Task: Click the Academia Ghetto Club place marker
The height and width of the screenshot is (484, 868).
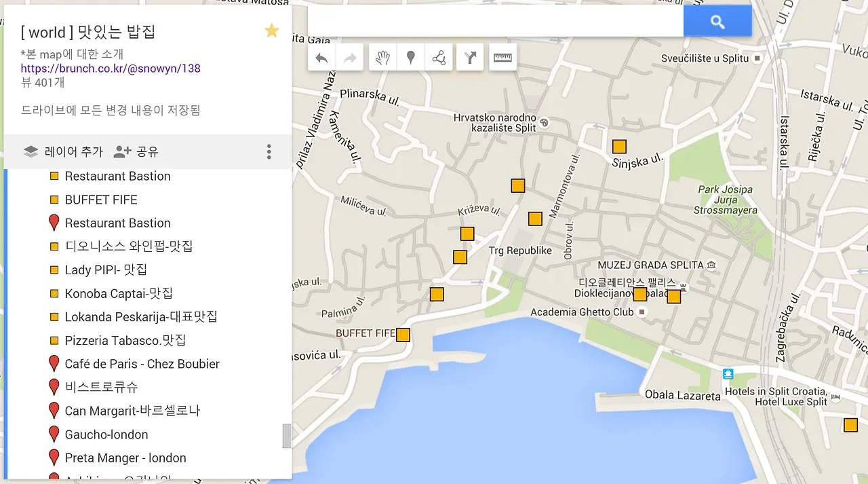Action: click(x=642, y=312)
